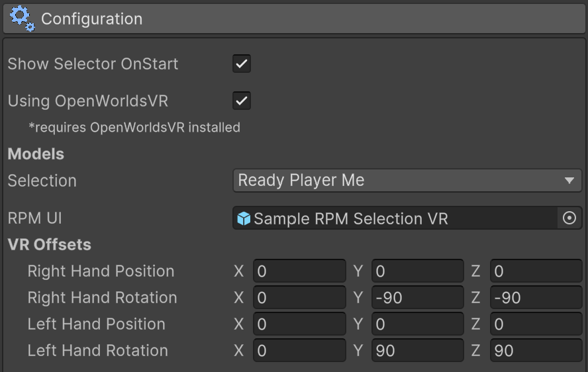Click the Left Hand Rotation label
588x372 pixels.
point(97,351)
